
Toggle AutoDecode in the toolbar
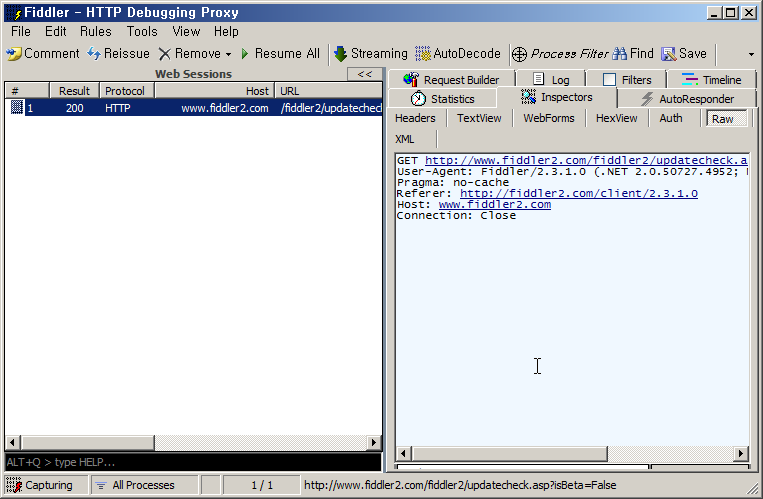pyautogui.click(x=457, y=54)
